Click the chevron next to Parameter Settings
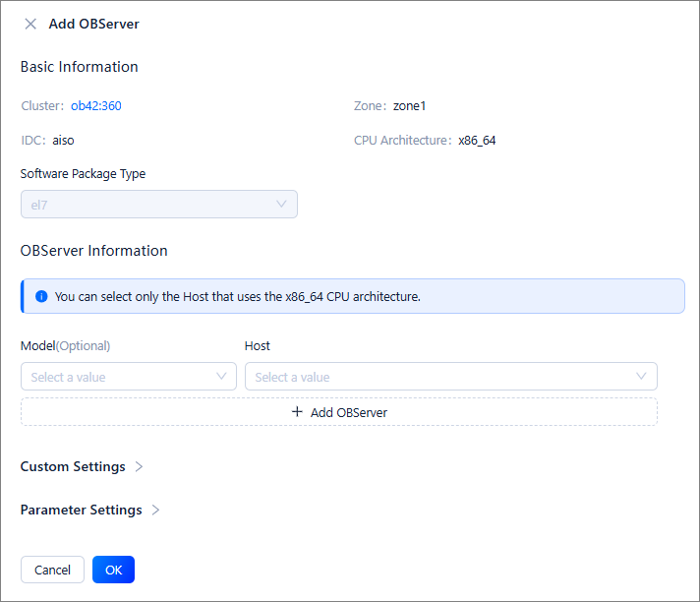This screenshot has width=700, height=602. pos(155,510)
